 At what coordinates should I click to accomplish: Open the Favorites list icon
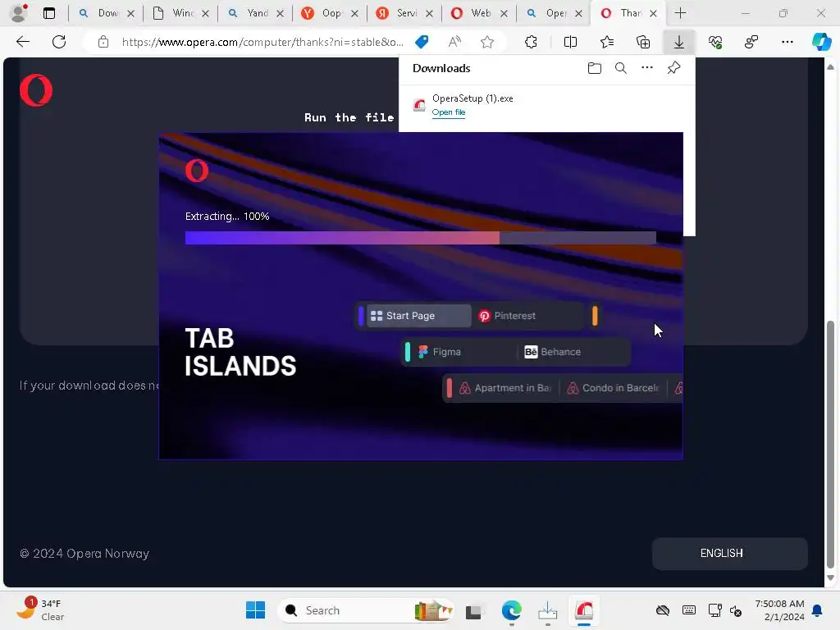[x=606, y=42]
